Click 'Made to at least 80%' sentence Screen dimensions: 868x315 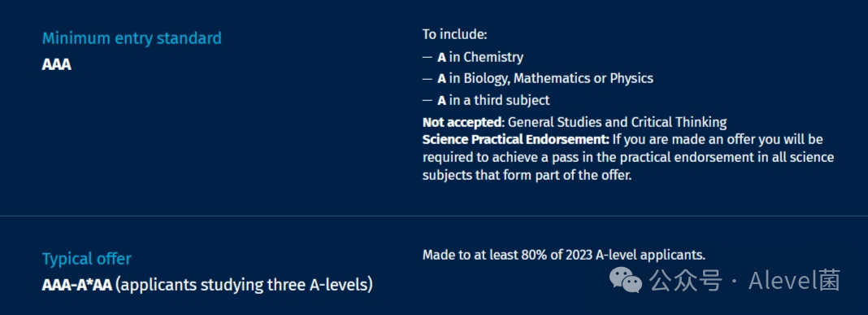tap(564, 255)
